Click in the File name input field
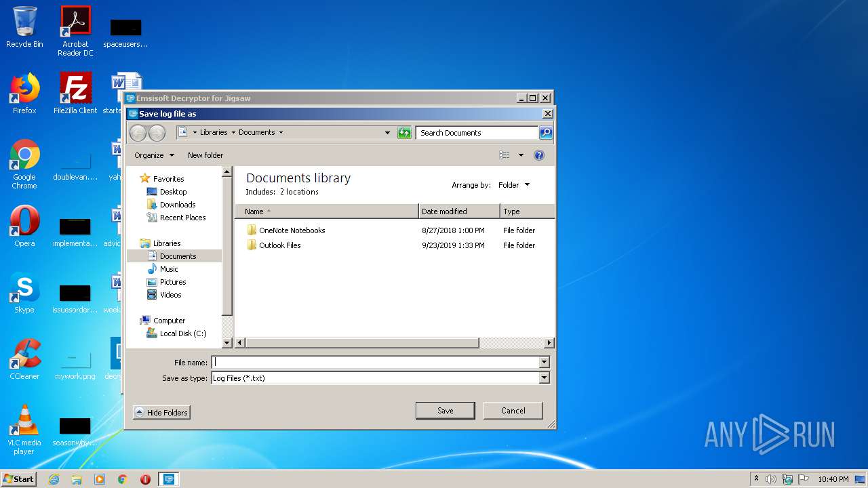The height and width of the screenshot is (488, 868). pyautogui.click(x=375, y=363)
